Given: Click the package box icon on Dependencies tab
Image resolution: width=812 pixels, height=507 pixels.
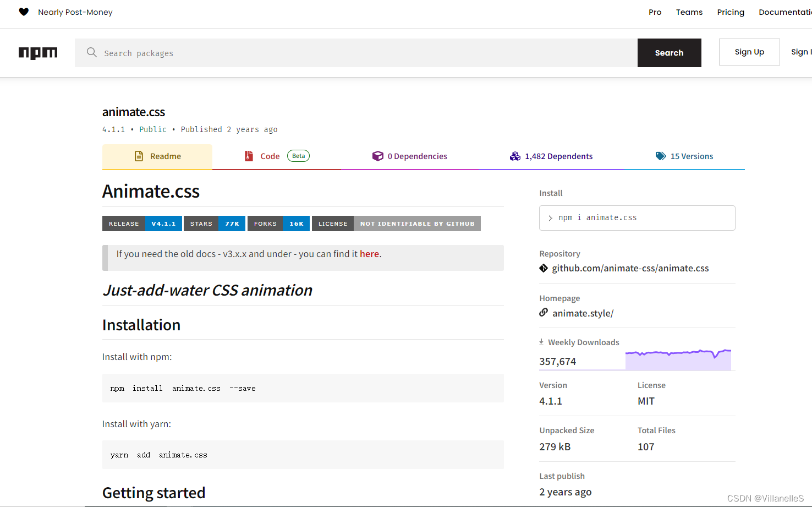Looking at the screenshot, I should [378, 156].
